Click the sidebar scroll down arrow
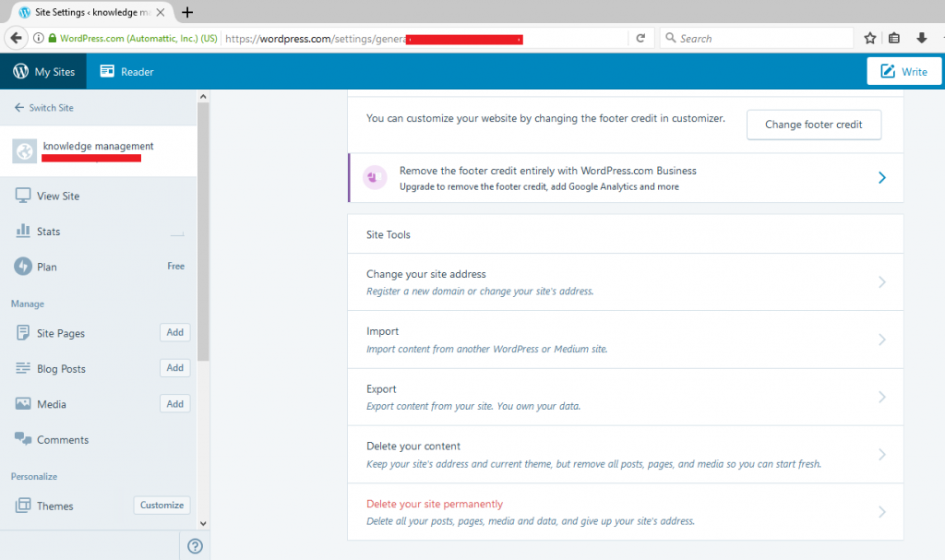 [203, 523]
